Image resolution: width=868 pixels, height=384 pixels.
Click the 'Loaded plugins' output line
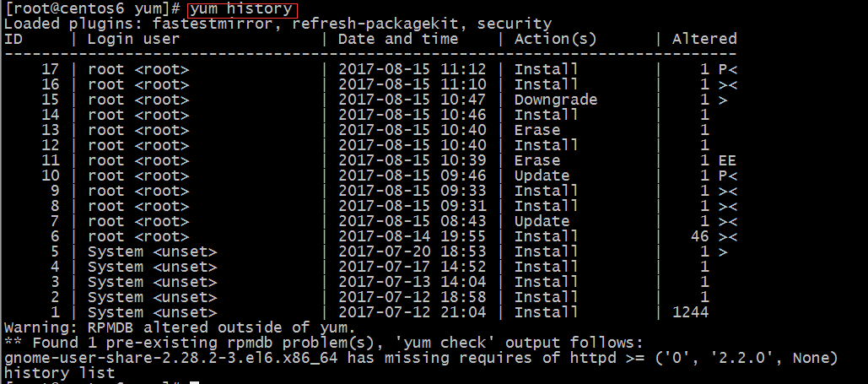pos(278,24)
